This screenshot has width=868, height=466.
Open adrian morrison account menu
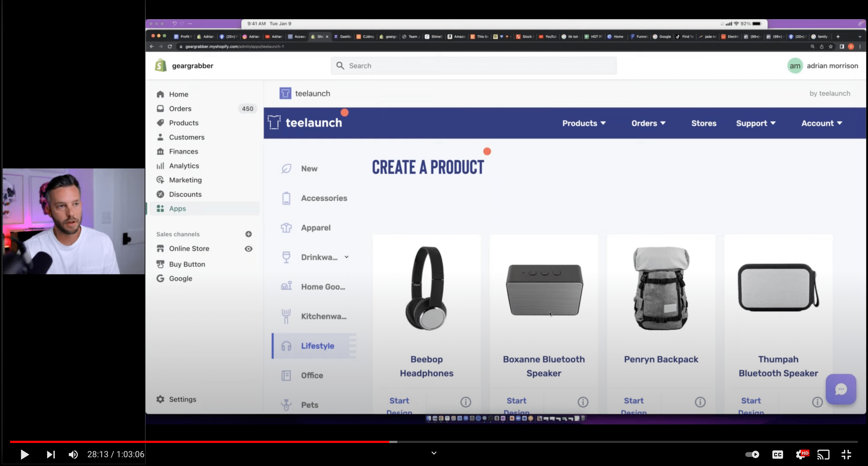(823, 66)
